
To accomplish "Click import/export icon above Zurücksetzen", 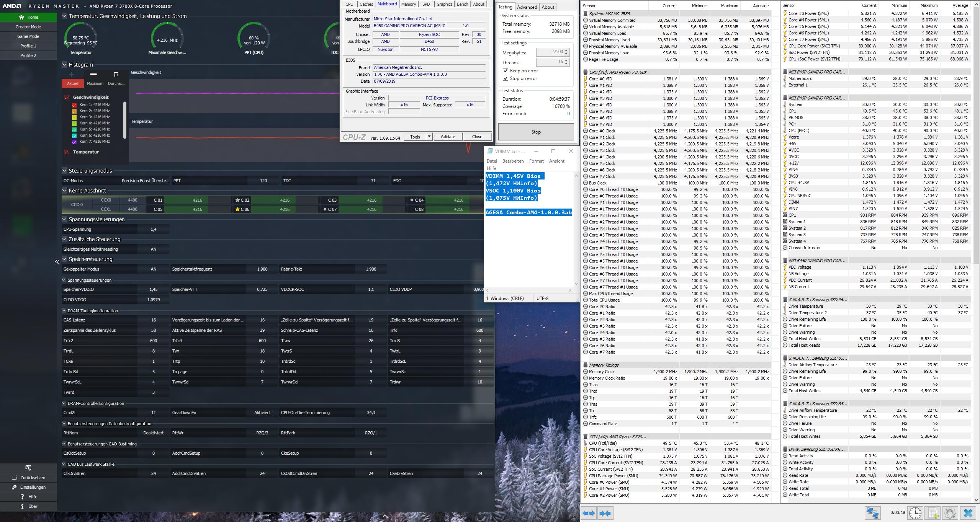I will tap(28, 468).
